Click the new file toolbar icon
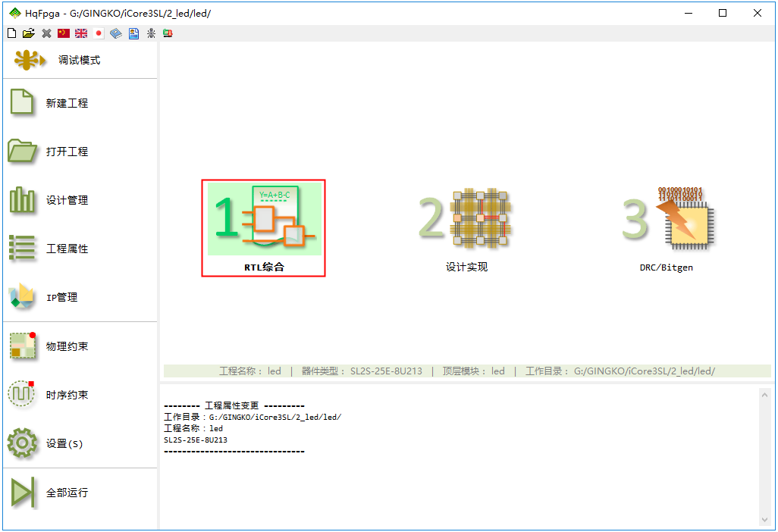This screenshot has width=778, height=532. point(11,33)
